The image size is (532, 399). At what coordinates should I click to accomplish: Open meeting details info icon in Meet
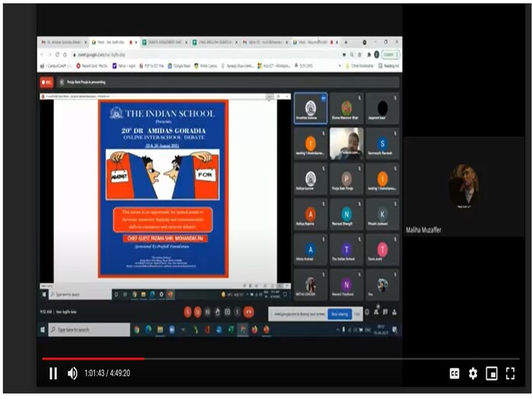(x=367, y=312)
